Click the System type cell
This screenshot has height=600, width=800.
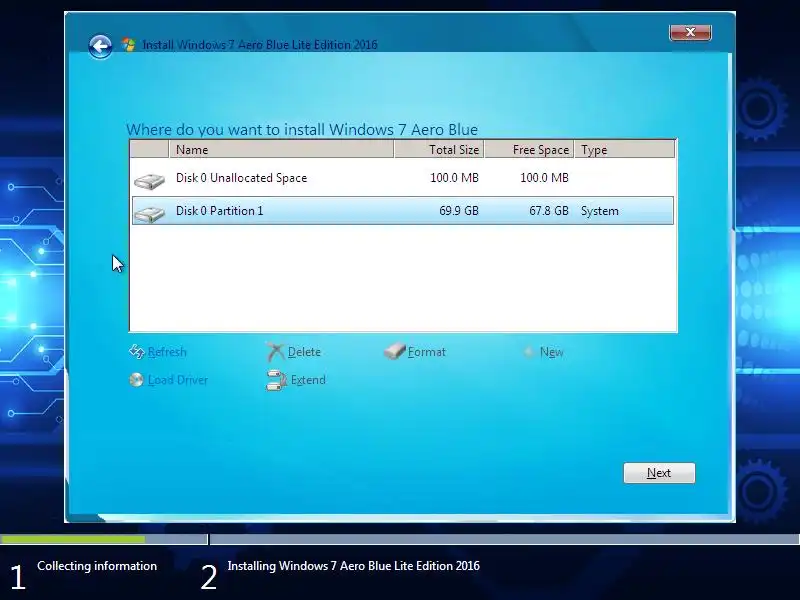(599, 211)
